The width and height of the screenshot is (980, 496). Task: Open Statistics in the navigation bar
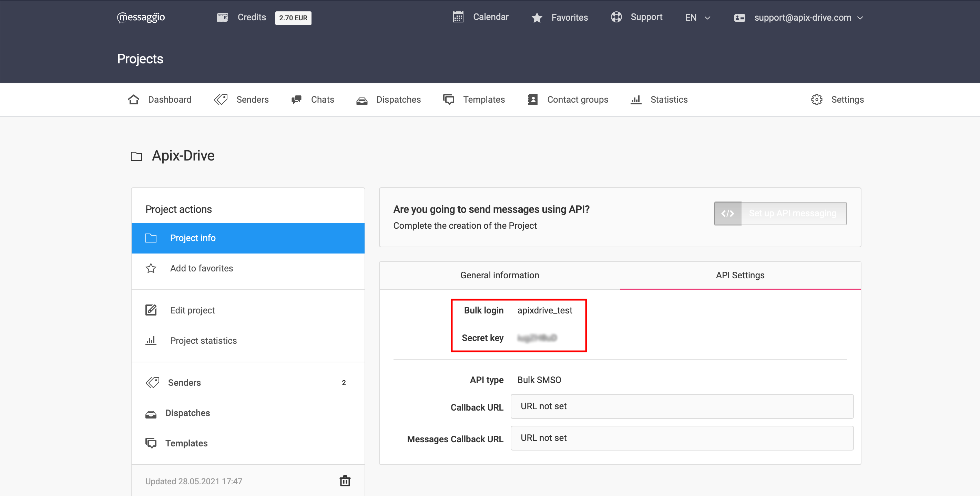pyautogui.click(x=669, y=100)
